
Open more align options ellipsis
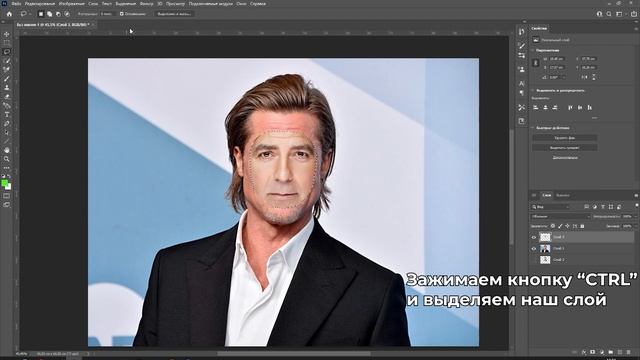click(595, 118)
